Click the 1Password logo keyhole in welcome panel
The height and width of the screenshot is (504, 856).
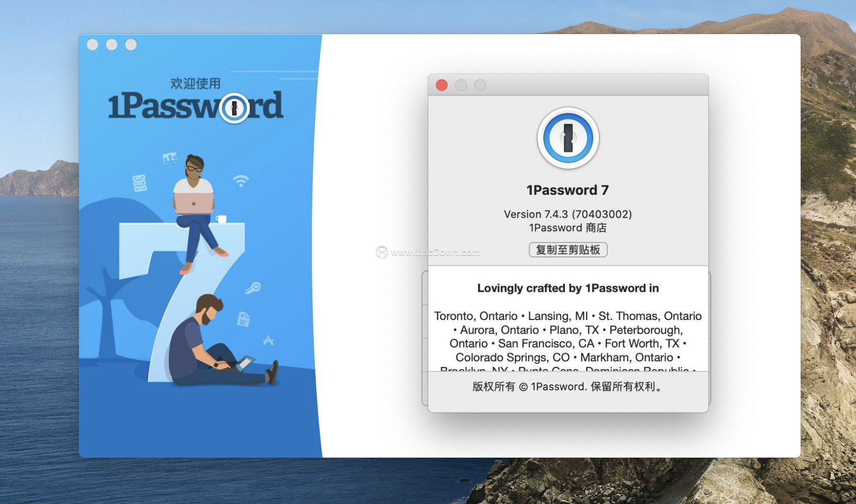coord(234,108)
